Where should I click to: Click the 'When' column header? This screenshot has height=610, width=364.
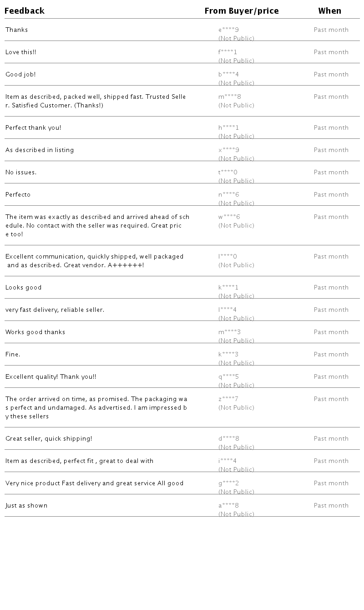[329, 11]
